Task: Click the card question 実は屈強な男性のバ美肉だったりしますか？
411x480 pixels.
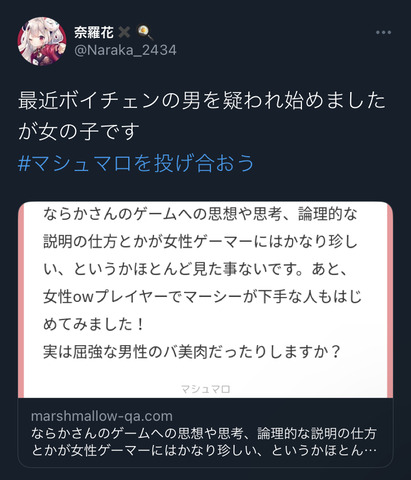Action: (192, 352)
